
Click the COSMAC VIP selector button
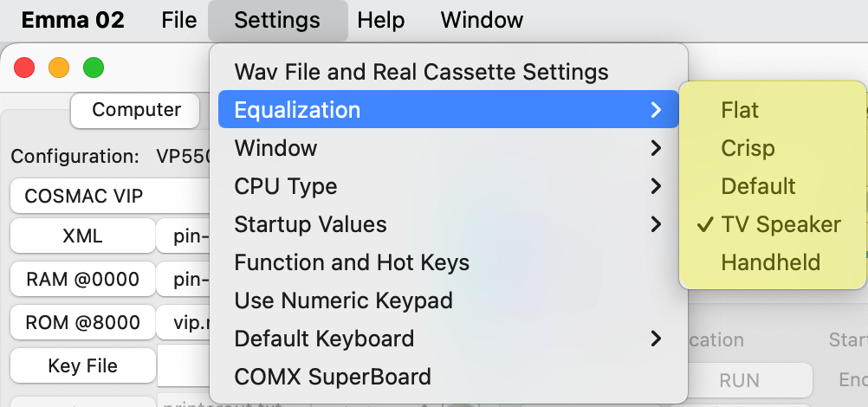tap(83, 197)
